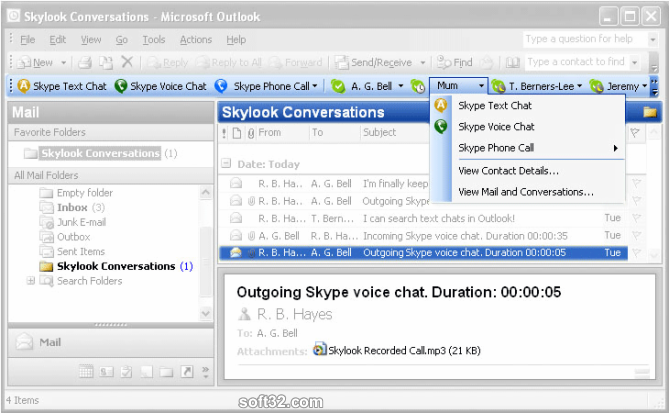This screenshot has height=413, width=669.
Task: Click the Reply to All button
Action: tap(229, 63)
